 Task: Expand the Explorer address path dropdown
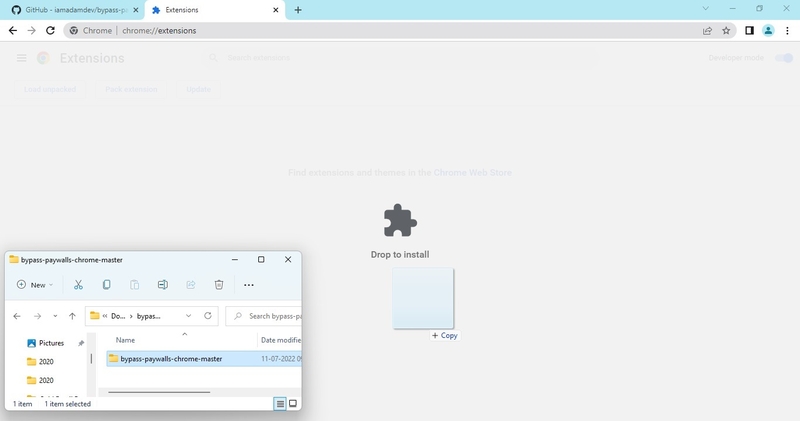click(188, 316)
